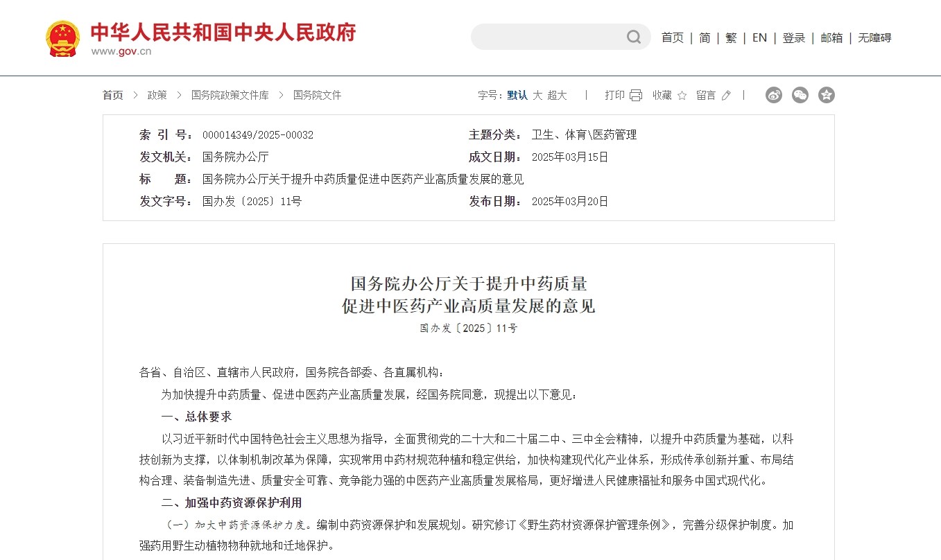Set font size to 大
Screen dimensions: 941x560
tap(537, 96)
